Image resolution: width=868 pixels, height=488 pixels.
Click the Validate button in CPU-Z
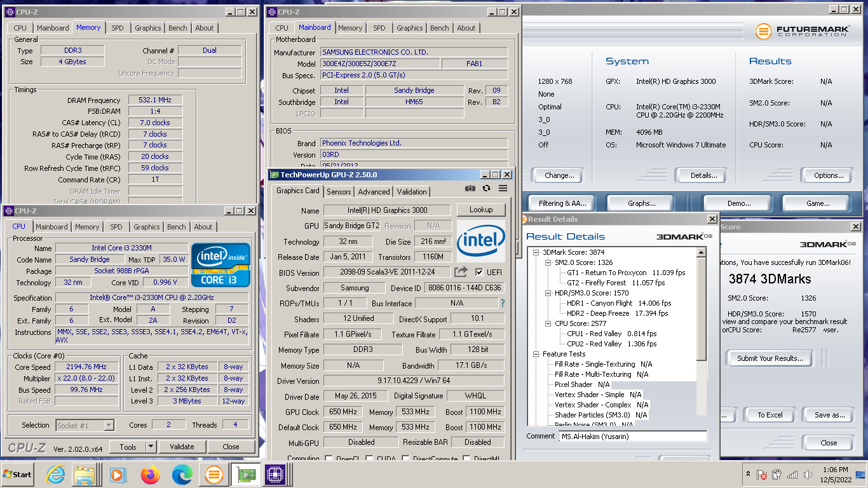182,447
